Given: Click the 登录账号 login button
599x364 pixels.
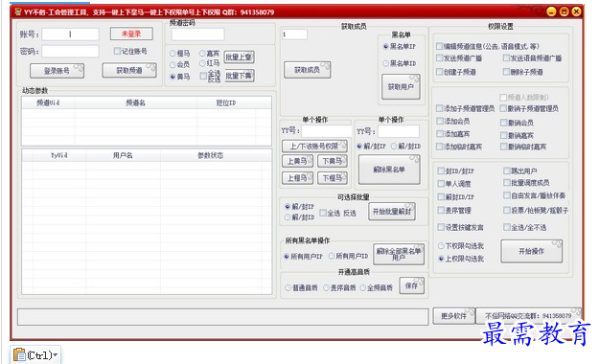Looking at the screenshot, I should [57, 71].
